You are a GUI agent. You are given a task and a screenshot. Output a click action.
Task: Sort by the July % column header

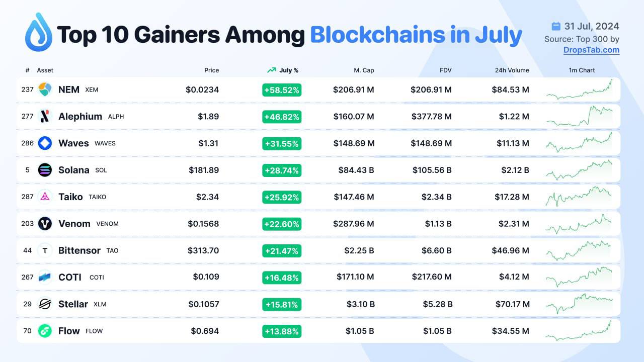pyautogui.click(x=283, y=70)
